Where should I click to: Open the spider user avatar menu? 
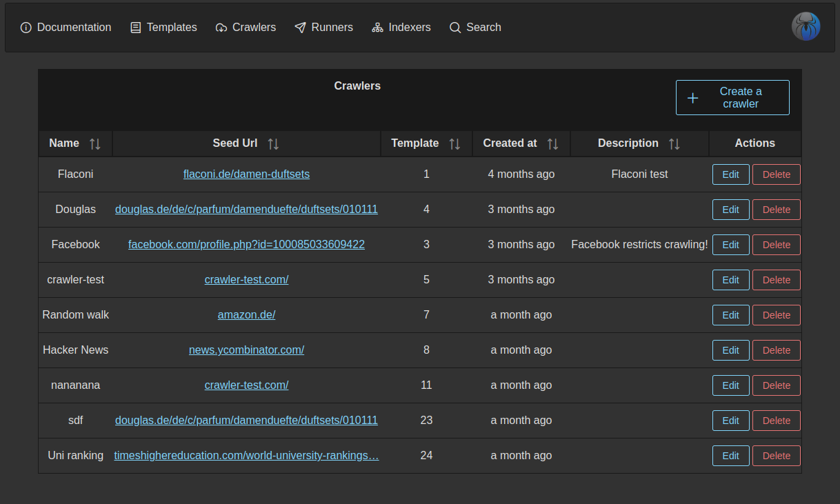[806, 27]
